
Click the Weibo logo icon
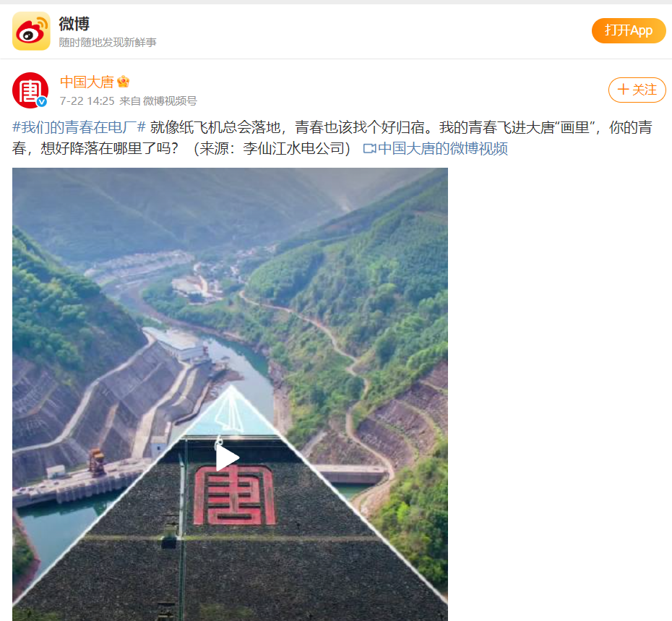pyautogui.click(x=31, y=31)
